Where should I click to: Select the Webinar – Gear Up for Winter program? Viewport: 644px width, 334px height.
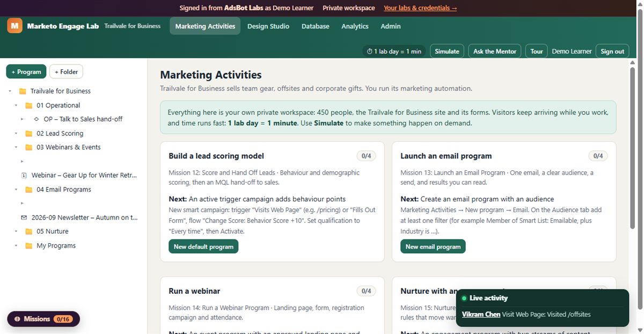click(84, 176)
